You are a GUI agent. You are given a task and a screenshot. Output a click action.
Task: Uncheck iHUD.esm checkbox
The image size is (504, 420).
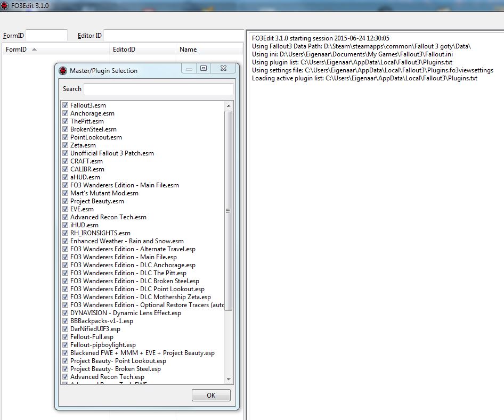tap(65, 225)
